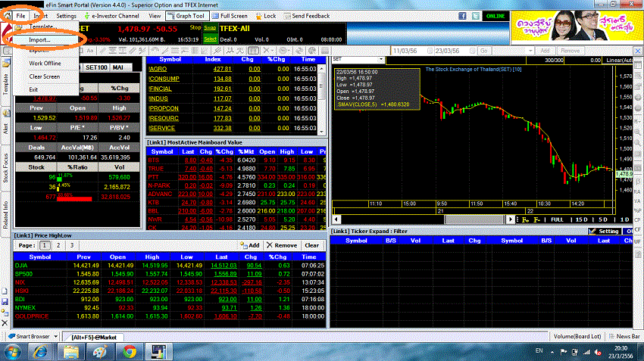Click Add in Price HighLow panel
This screenshot has height=361, width=644.
coord(250,245)
